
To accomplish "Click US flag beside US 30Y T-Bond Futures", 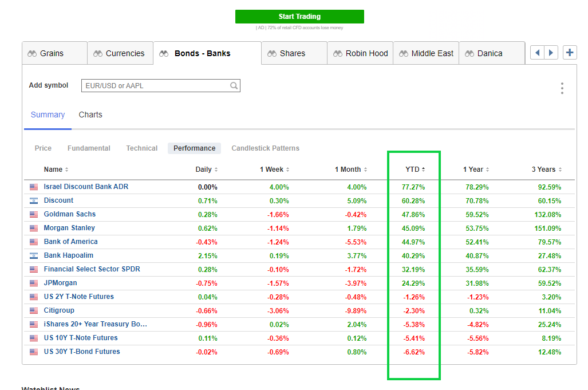I will 34,352.
